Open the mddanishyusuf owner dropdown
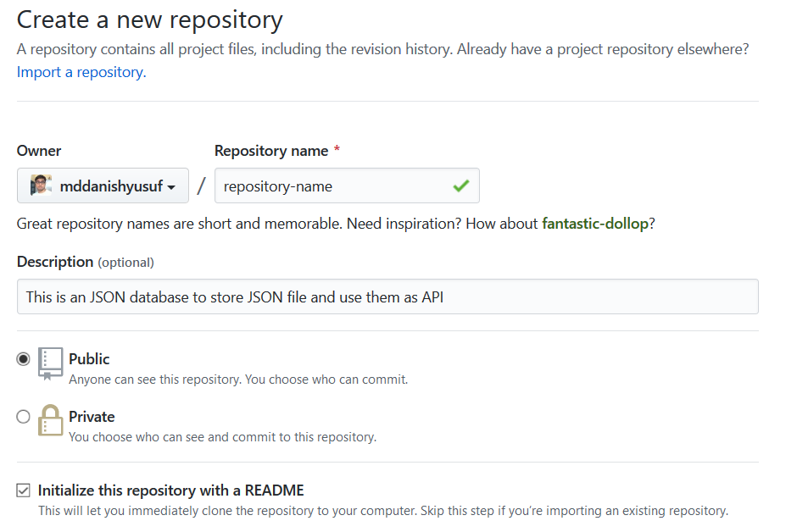The height and width of the screenshot is (532, 797). coord(102,185)
